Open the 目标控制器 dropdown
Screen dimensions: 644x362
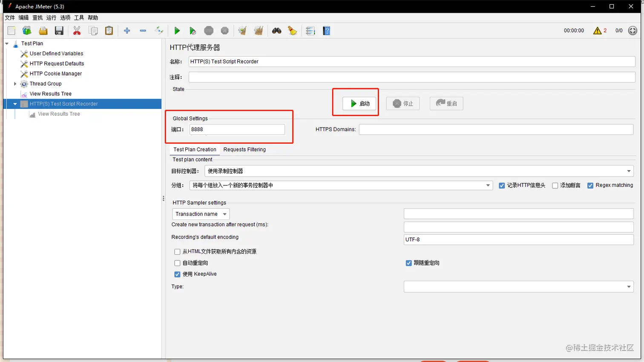click(419, 171)
